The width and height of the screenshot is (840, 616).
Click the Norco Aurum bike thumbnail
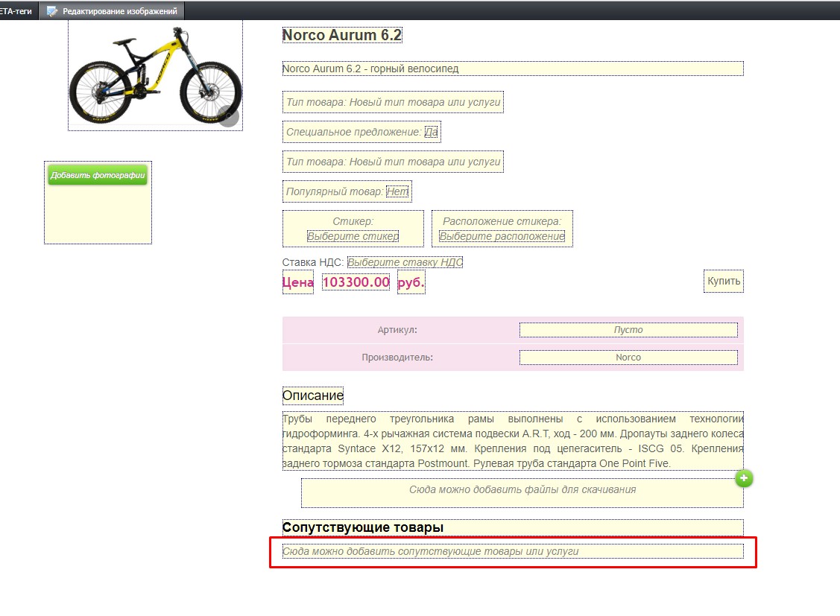point(155,75)
